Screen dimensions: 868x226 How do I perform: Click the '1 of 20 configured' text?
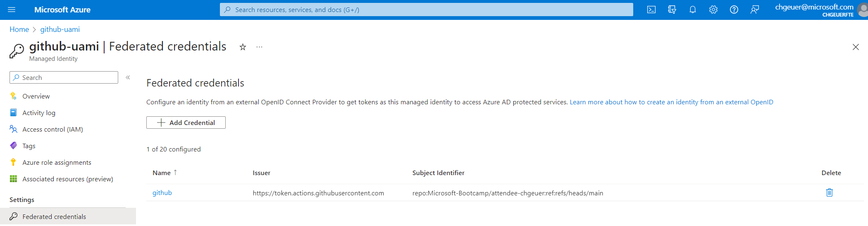174,149
